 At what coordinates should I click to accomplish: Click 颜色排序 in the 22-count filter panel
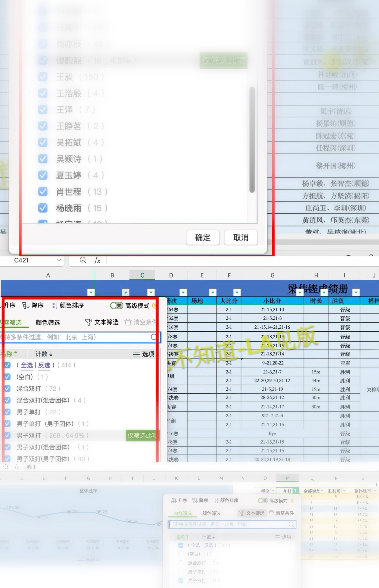[226, 500]
